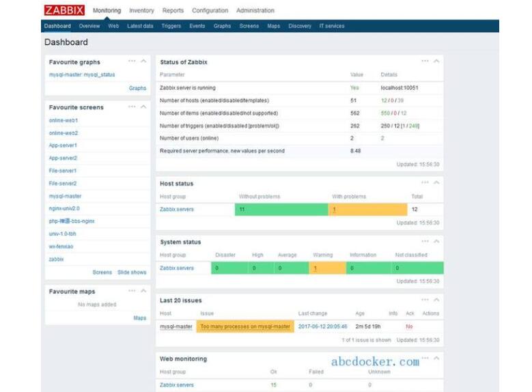Image resolution: width=532 pixels, height=392 pixels.
Task: Open mysql-master in Favourite screens list
Action: pyautogui.click(x=65, y=196)
